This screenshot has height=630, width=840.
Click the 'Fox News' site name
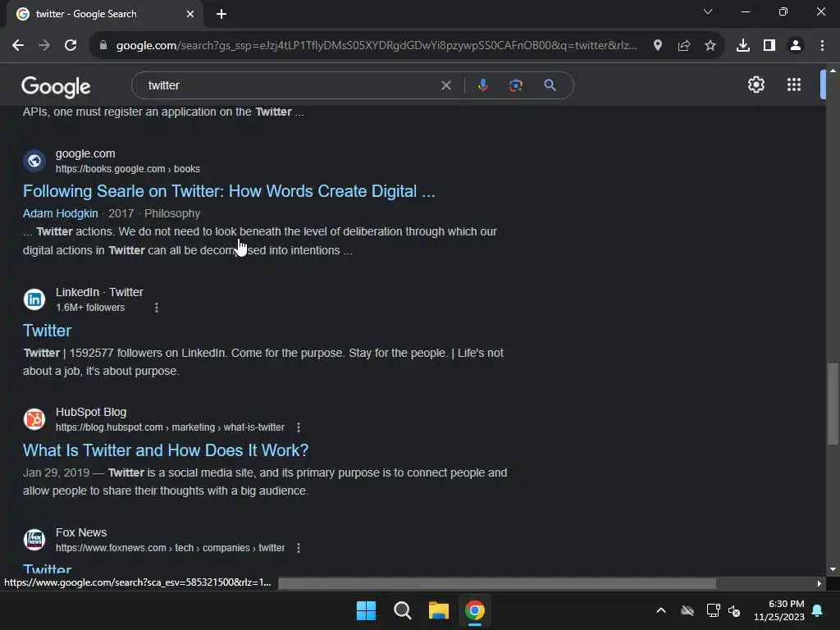[81, 532]
